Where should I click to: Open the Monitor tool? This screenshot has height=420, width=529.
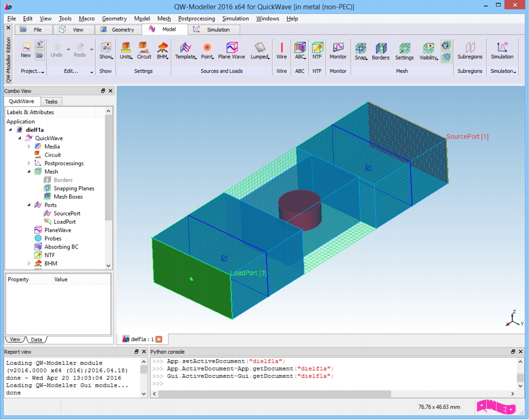point(338,51)
